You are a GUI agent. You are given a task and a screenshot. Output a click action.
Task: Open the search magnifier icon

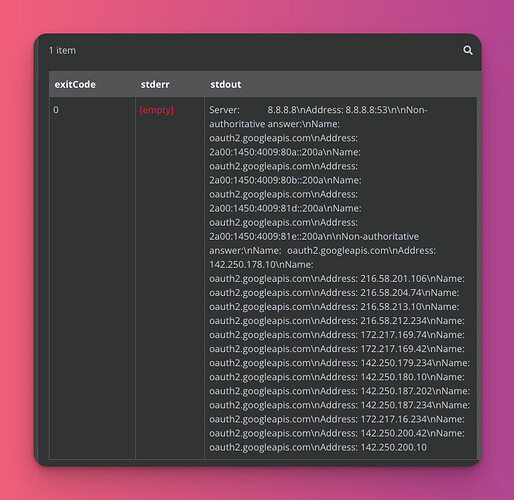click(468, 50)
